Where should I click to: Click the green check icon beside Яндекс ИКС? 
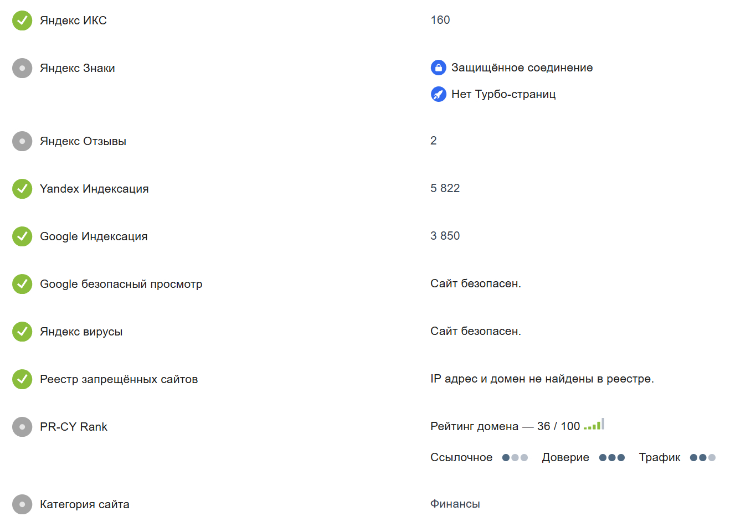(x=22, y=20)
